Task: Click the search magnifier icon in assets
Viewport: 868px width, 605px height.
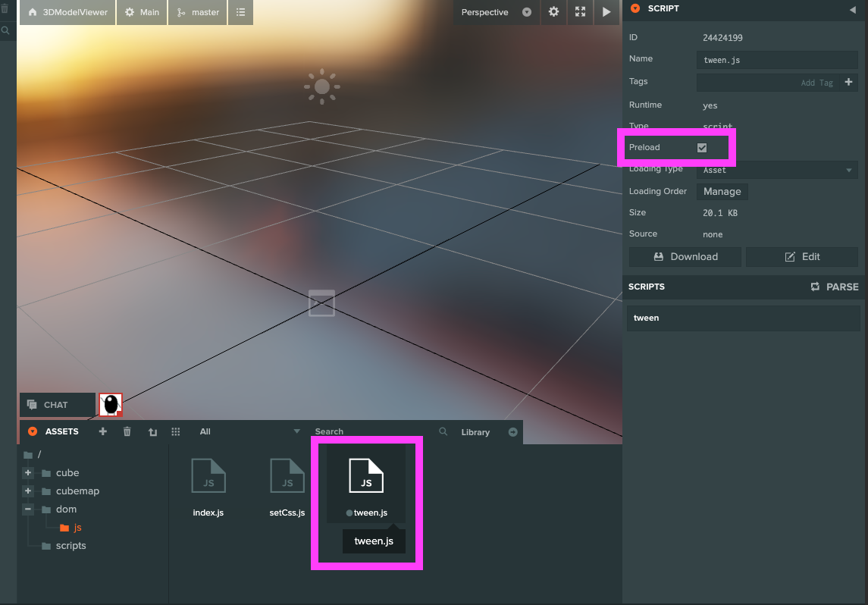Action: click(x=443, y=431)
